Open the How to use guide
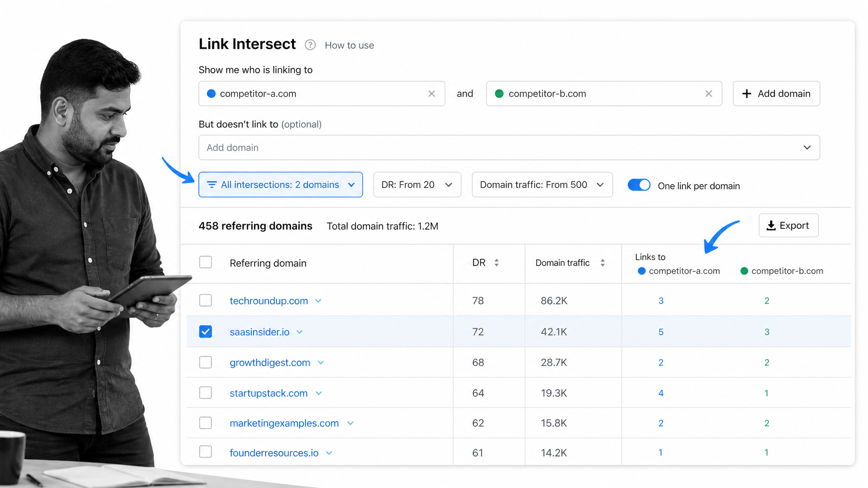 click(x=349, y=45)
